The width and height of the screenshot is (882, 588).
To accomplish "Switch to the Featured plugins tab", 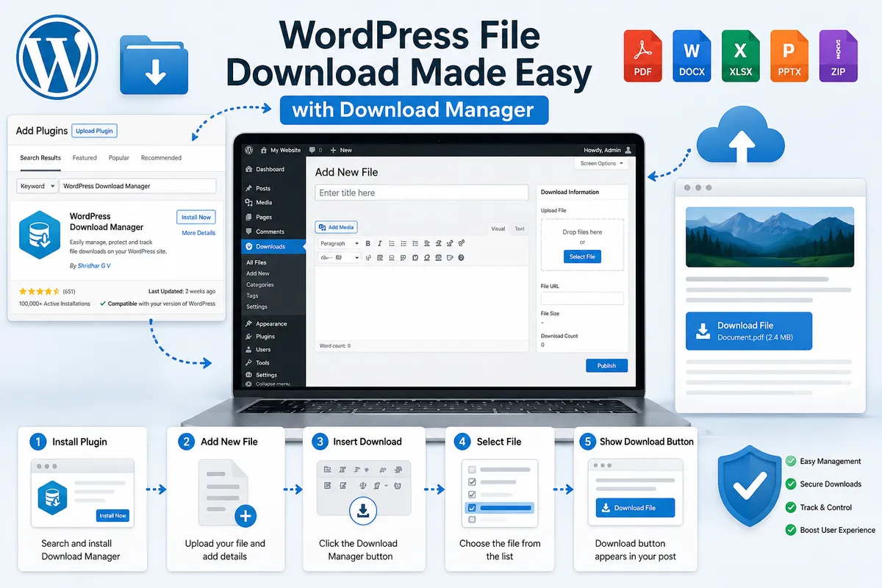I will pyautogui.click(x=85, y=157).
